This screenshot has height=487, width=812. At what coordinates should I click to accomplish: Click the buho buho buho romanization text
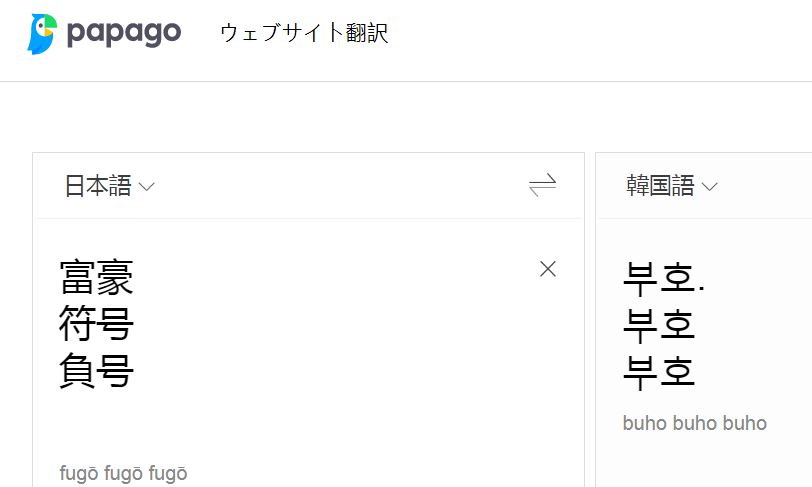coord(694,423)
